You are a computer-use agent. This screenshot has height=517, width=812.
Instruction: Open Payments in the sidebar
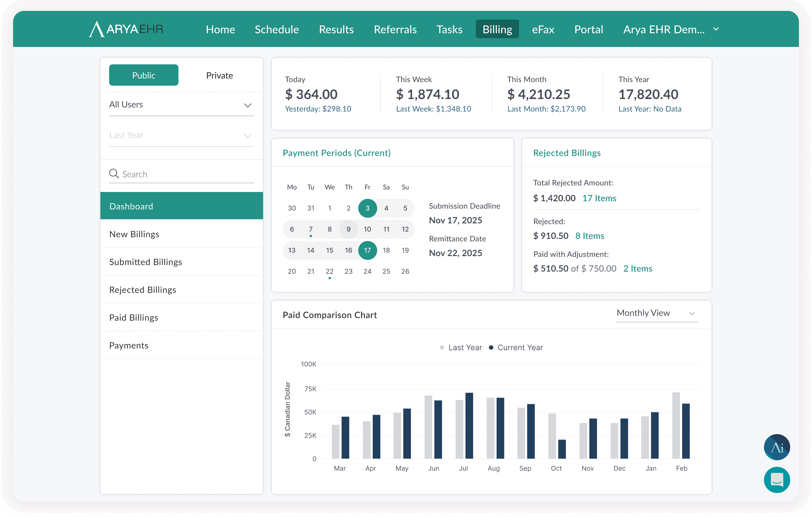pyautogui.click(x=181, y=345)
